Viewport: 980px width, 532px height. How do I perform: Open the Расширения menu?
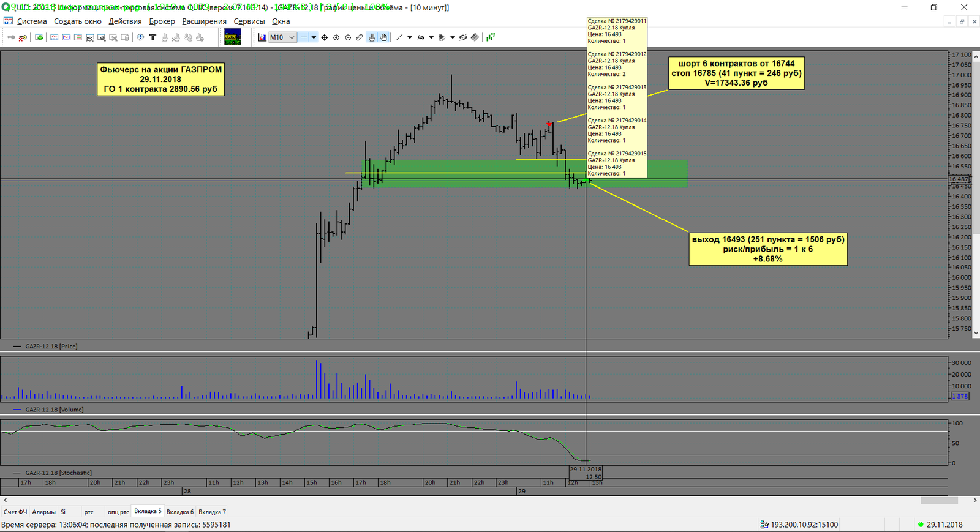pos(204,21)
